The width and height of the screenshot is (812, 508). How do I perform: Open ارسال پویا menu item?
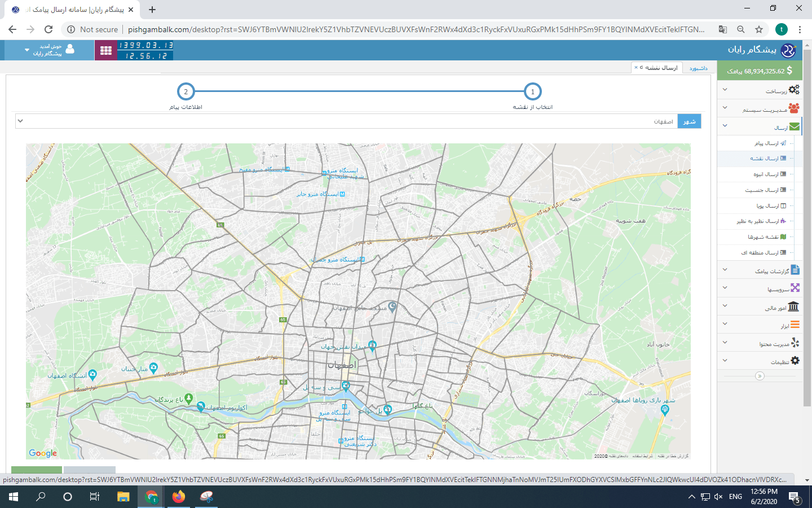tap(771, 206)
